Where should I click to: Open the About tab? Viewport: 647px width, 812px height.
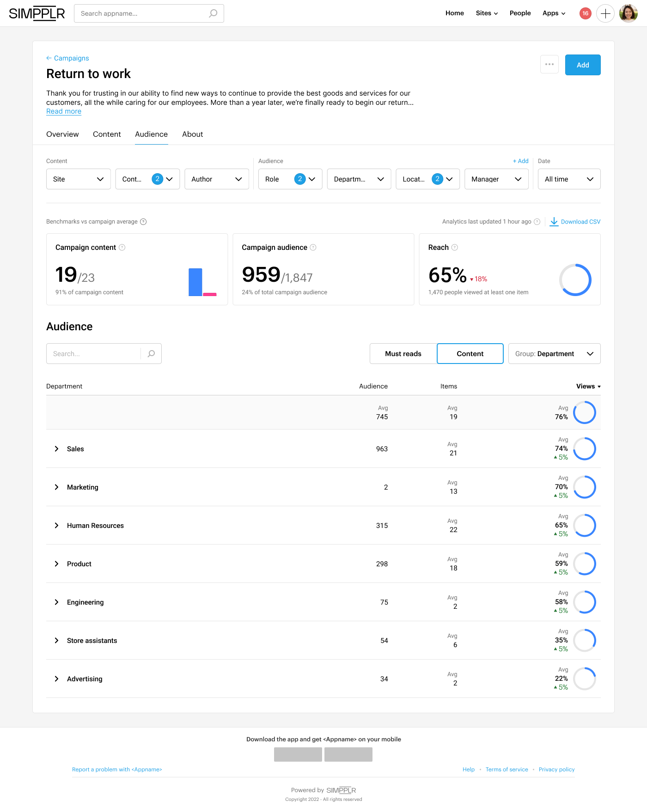tap(192, 134)
